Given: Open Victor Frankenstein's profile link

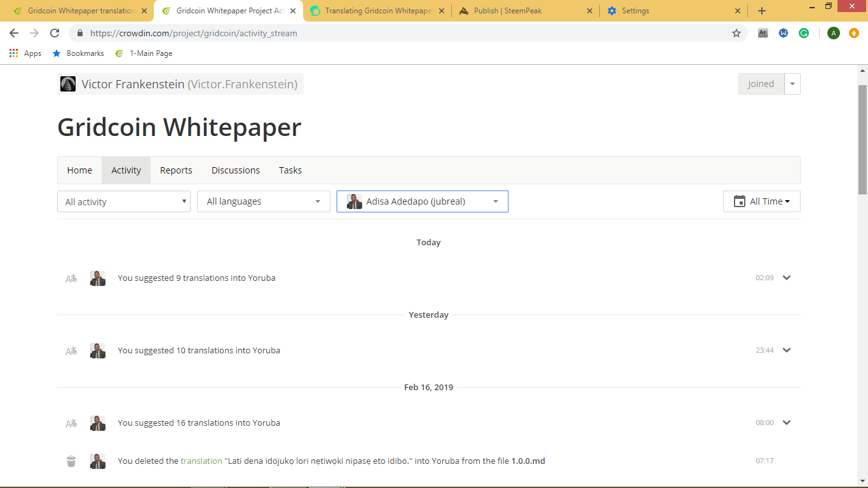Looking at the screenshot, I should click(189, 84).
